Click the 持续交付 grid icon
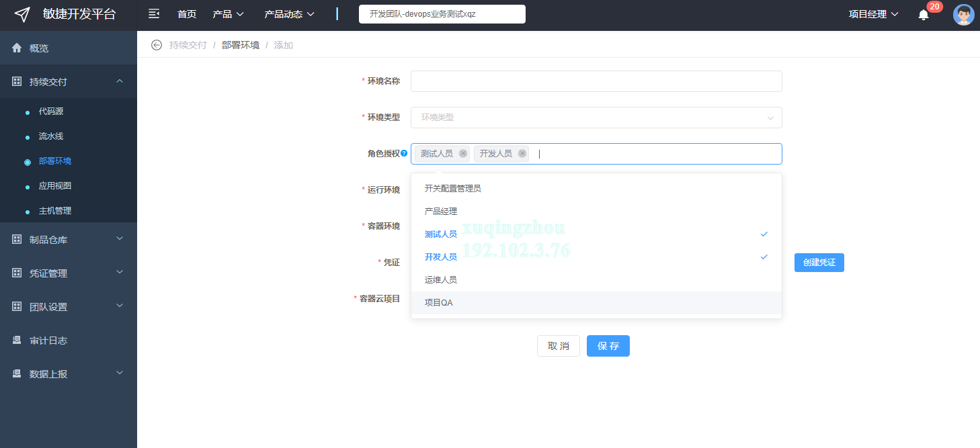 tap(17, 81)
